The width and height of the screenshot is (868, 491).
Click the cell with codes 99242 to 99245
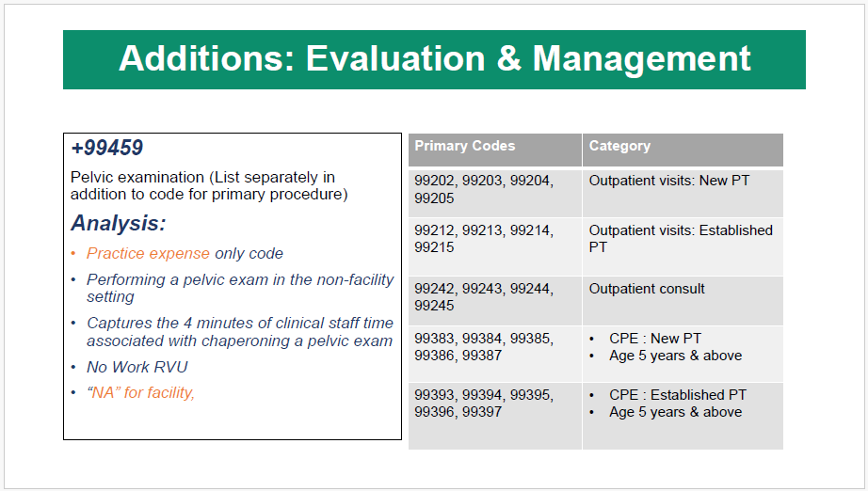(x=484, y=297)
